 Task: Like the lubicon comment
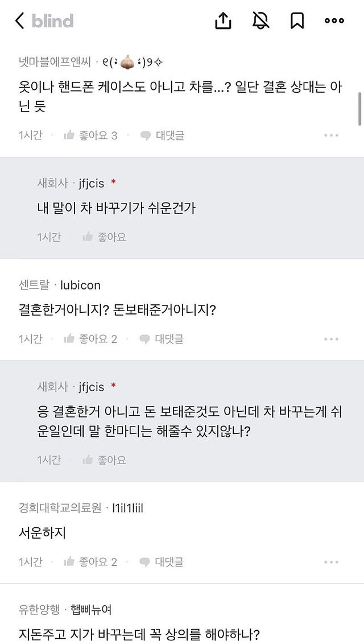coord(90,339)
